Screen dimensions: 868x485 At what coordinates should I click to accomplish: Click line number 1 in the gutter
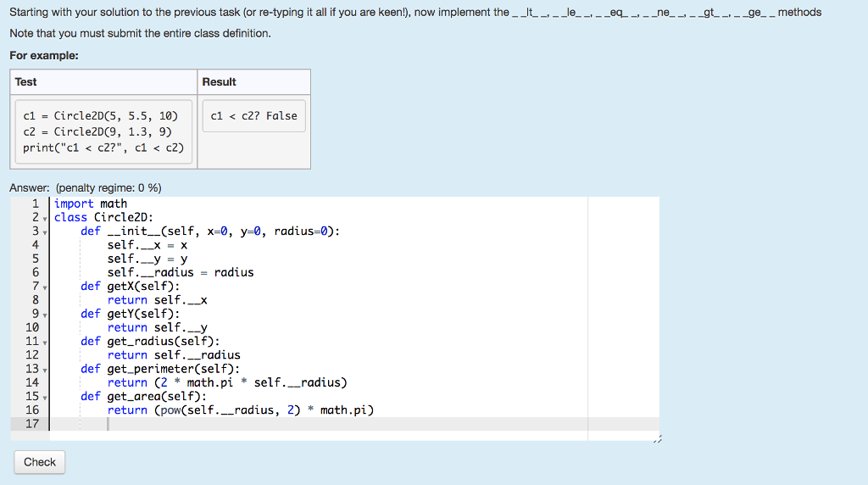pos(36,203)
